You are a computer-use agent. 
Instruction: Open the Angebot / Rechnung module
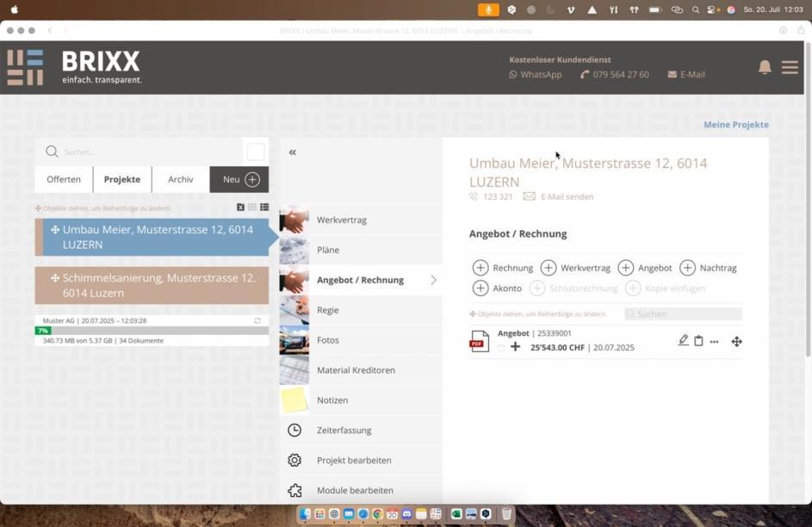tap(361, 280)
